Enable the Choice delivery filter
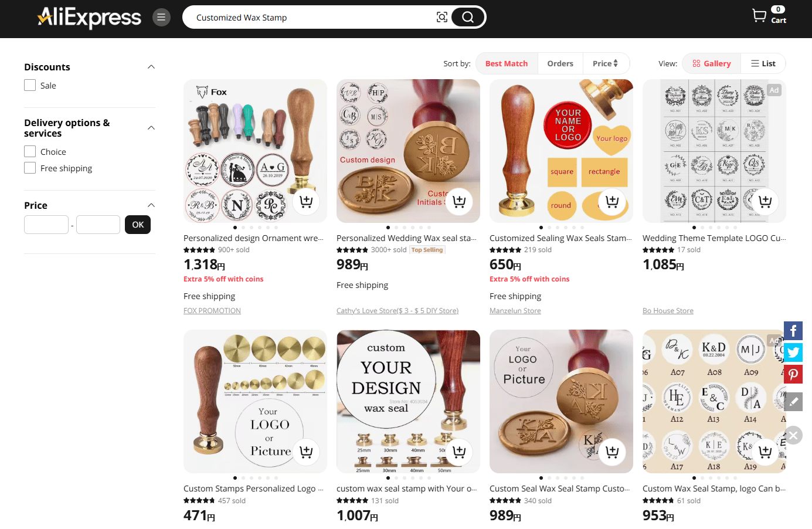The width and height of the screenshot is (812, 529). [x=30, y=151]
